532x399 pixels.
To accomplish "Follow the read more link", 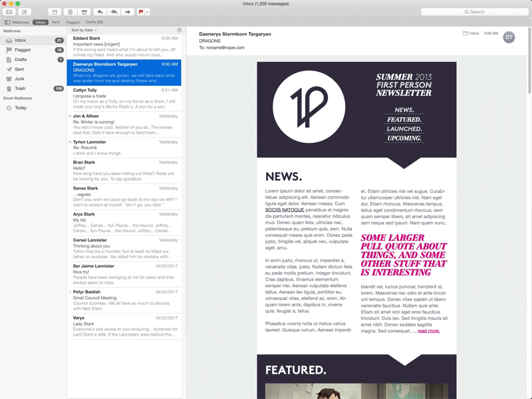I will pos(428,331).
